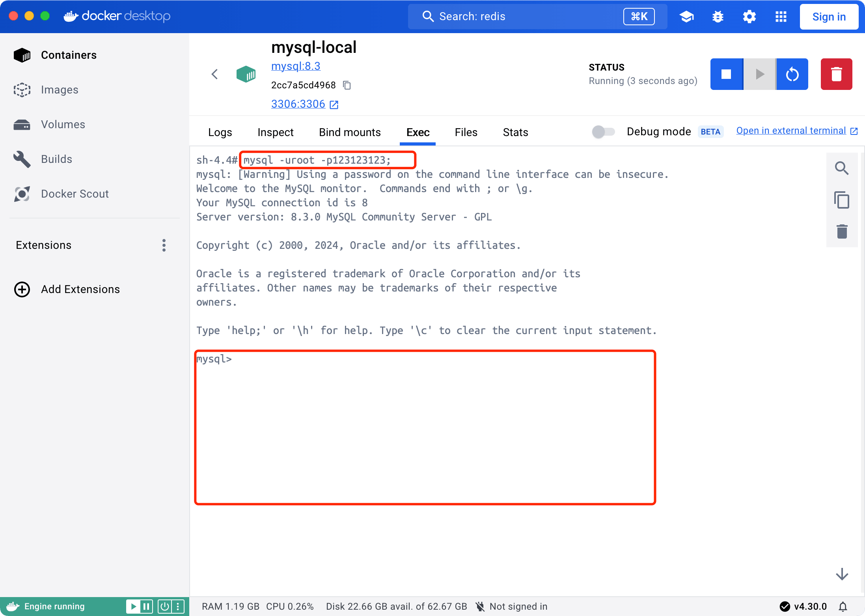This screenshot has width=865, height=616.
Task: Open the notifications bell
Action: [843, 606]
